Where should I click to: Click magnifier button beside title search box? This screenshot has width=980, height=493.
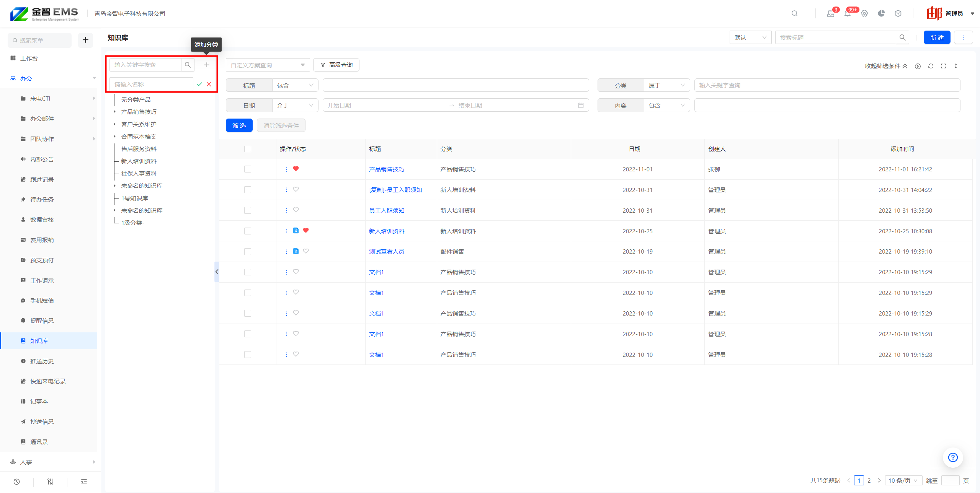coord(902,37)
